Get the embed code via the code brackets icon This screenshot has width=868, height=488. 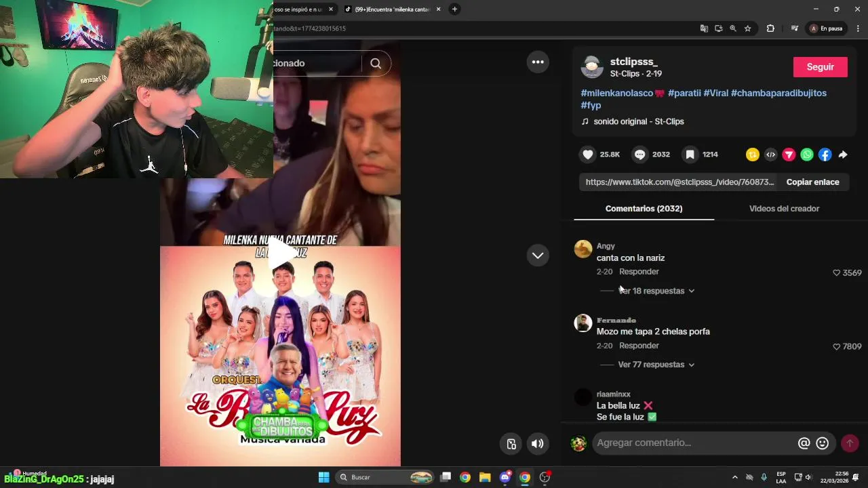click(770, 155)
